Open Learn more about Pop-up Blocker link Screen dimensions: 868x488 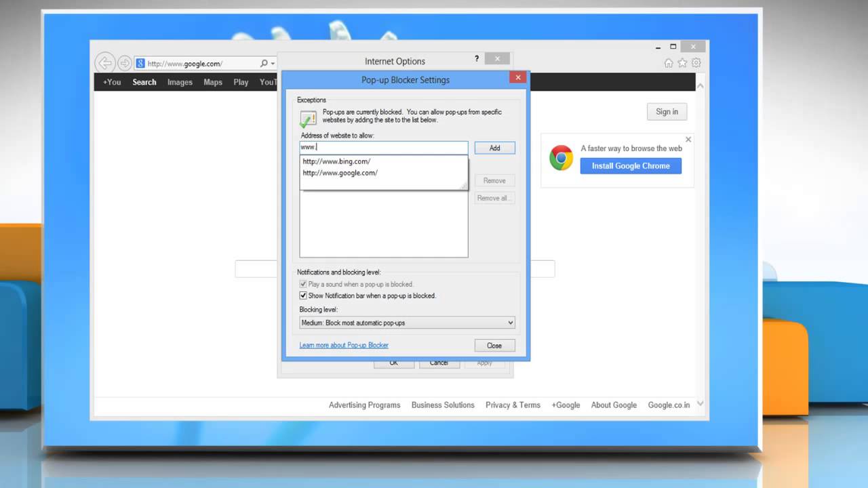click(x=344, y=345)
